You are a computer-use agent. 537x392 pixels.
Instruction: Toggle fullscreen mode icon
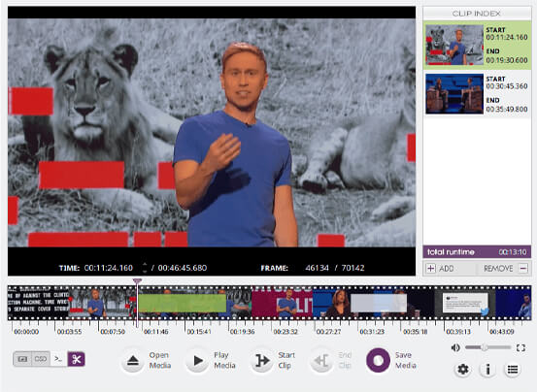pyautogui.click(x=520, y=348)
